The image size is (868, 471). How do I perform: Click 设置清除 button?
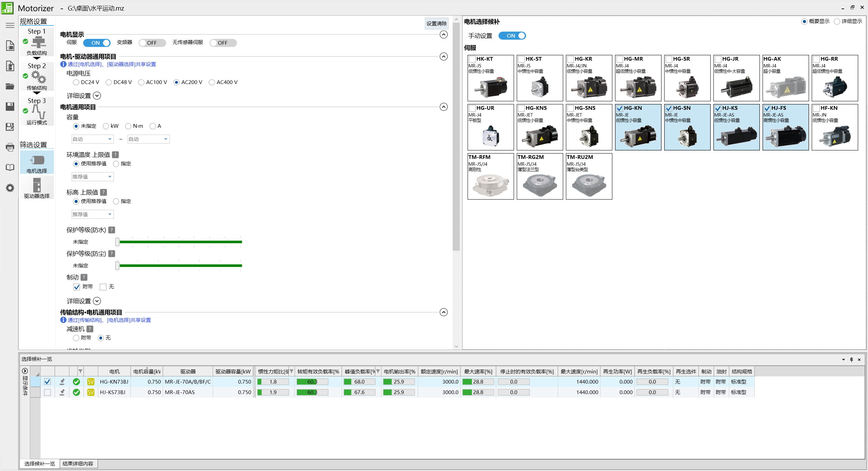tap(436, 24)
